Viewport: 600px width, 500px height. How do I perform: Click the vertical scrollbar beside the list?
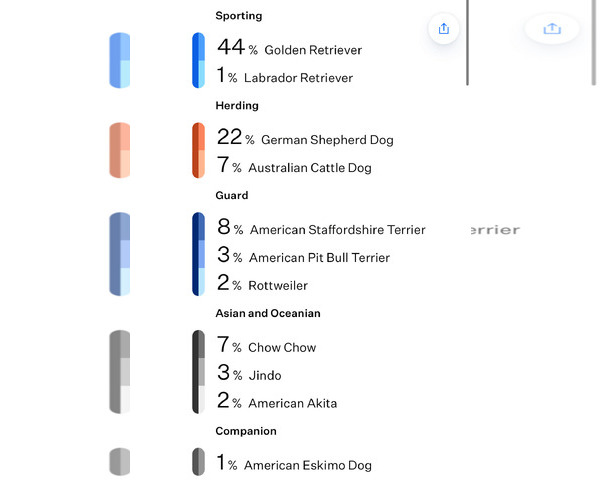pos(467,42)
